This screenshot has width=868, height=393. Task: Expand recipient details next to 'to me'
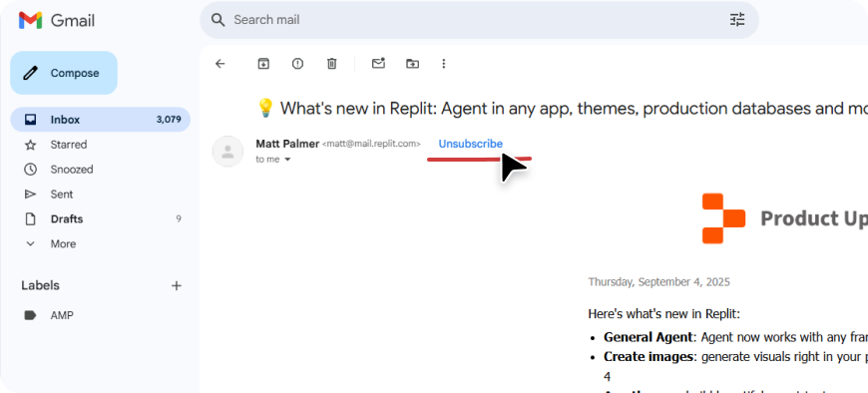(287, 160)
